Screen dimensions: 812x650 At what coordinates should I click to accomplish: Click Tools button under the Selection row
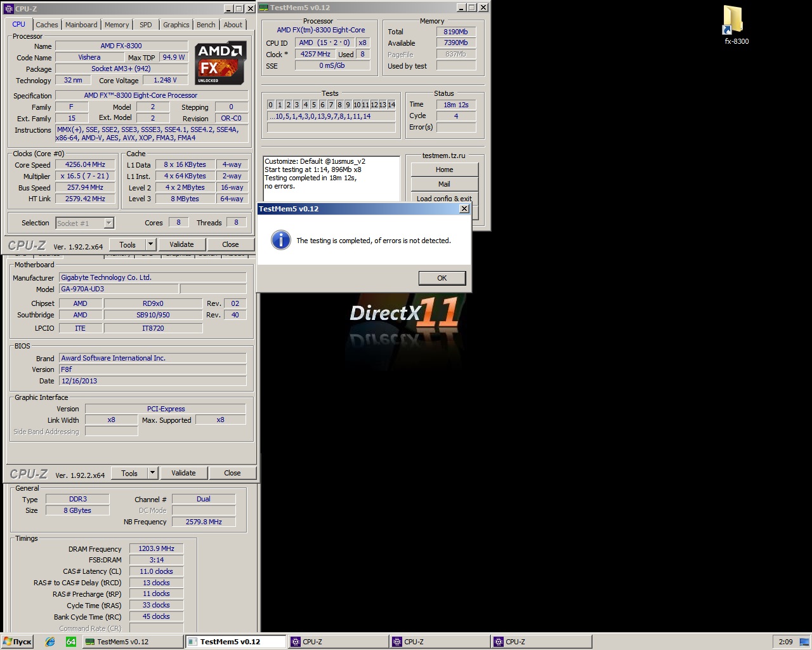128,244
